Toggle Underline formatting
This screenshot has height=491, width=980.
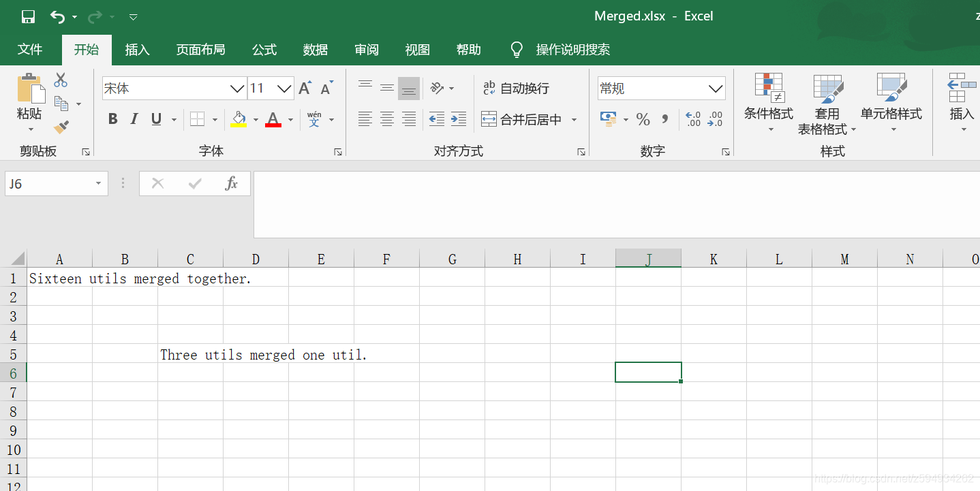point(156,119)
